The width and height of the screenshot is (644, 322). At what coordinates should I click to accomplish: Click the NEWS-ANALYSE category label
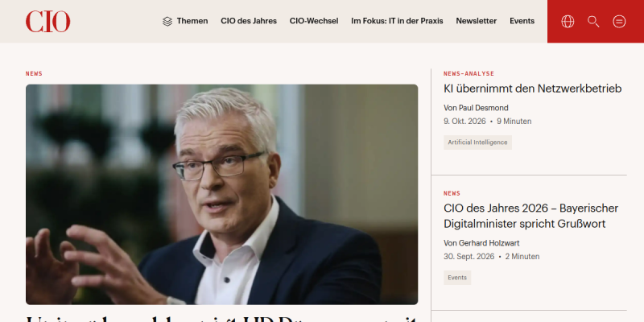pyautogui.click(x=469, y=73)
